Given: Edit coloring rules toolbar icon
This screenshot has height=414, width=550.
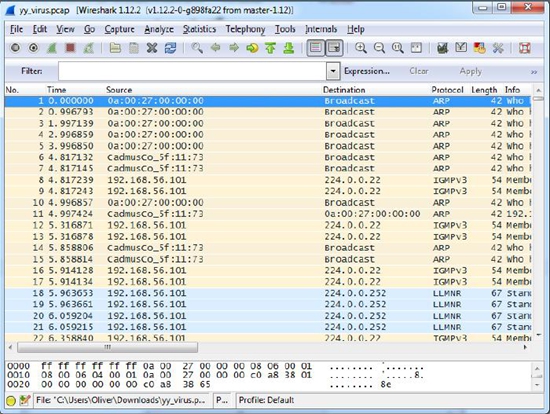Looking at the screenshot, I should 479,47.
